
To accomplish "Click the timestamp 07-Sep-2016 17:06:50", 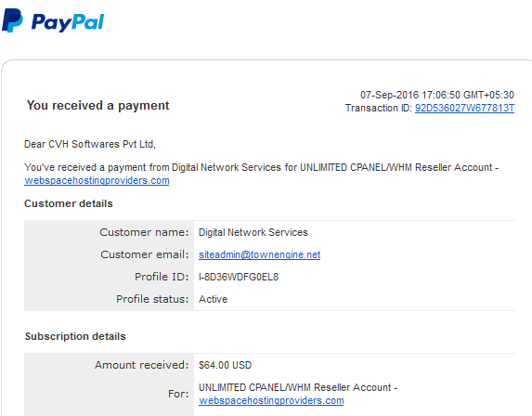I will pos(410,95).
